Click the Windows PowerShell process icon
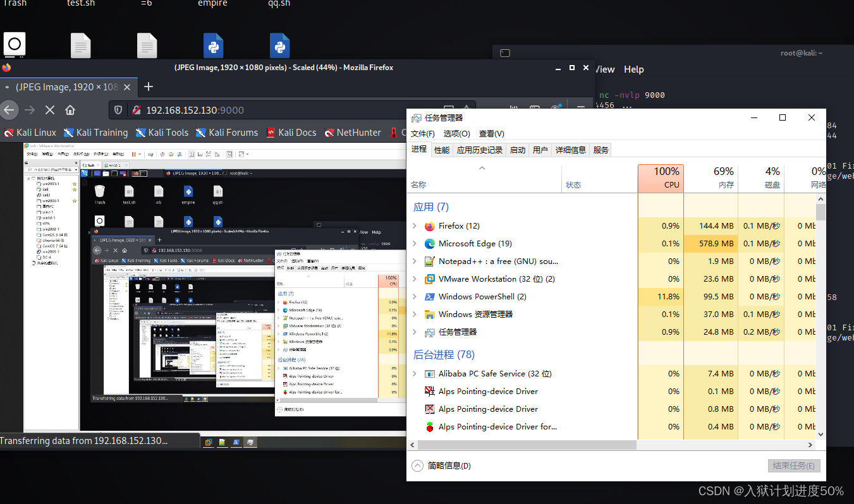Screen dimensions: 854x504 tap(430, 297)
